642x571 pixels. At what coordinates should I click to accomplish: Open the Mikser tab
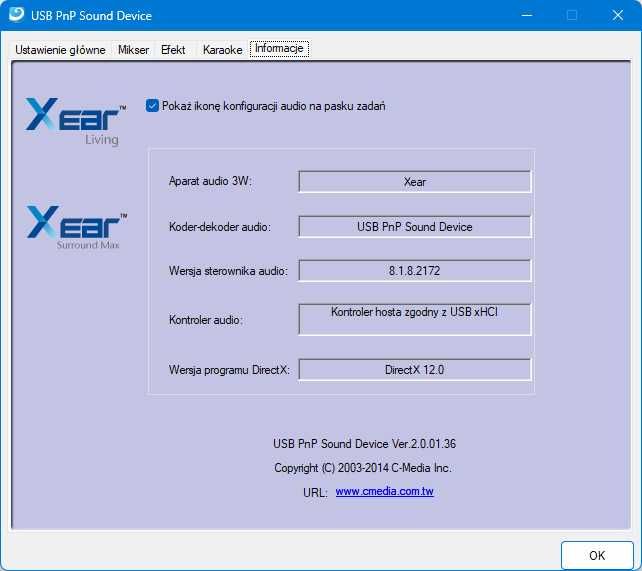click(133, 50)
